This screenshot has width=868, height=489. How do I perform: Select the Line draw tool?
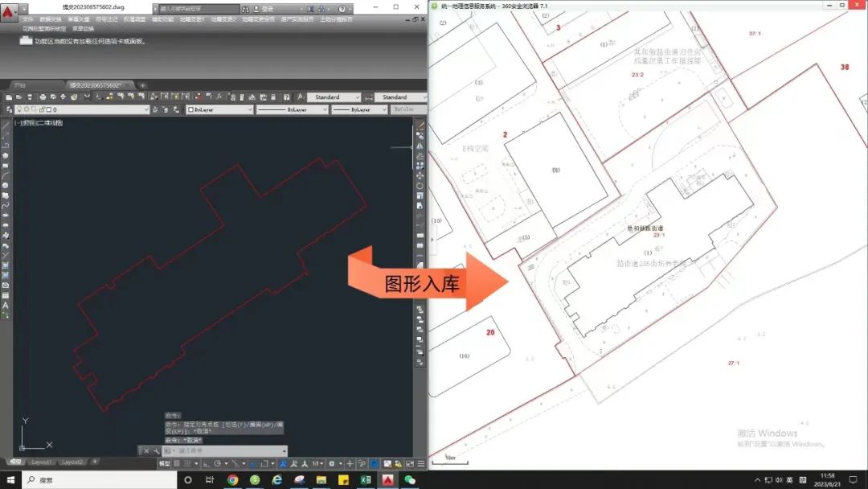click(x=6, y=125)
